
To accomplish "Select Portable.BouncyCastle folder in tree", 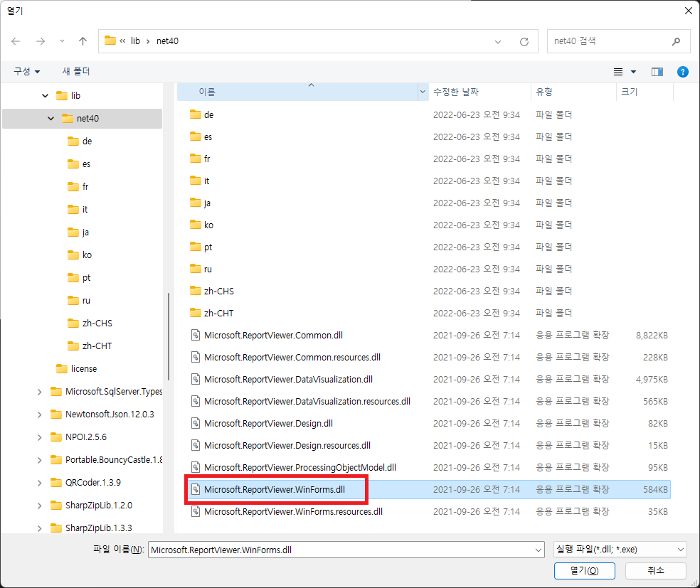I will (x=106, y=459).
